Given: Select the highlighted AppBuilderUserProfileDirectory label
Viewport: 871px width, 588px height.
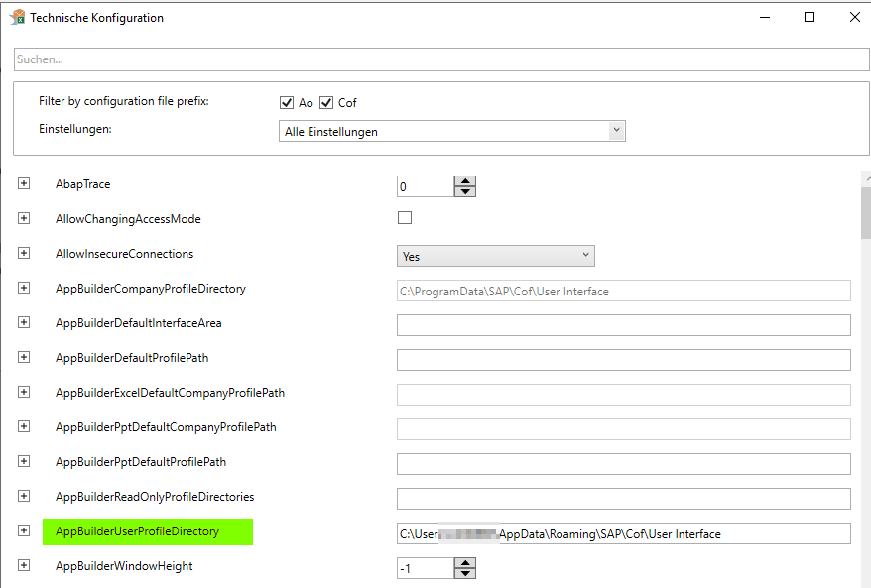Looking at the screenshot, I should pyautogui.click(x=148, y=531).
